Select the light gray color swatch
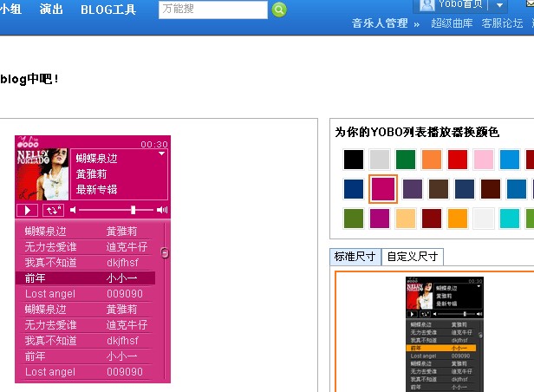This screenshot has height=392, width=534. (380, 160)
